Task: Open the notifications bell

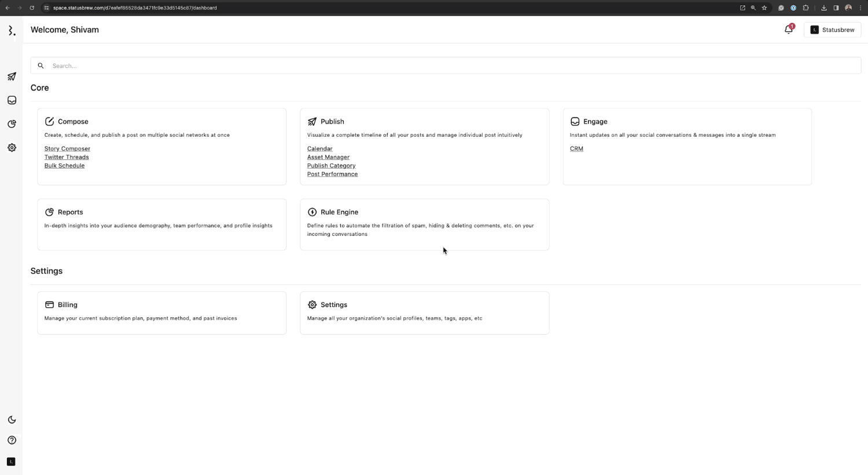Action: point(788,30)
